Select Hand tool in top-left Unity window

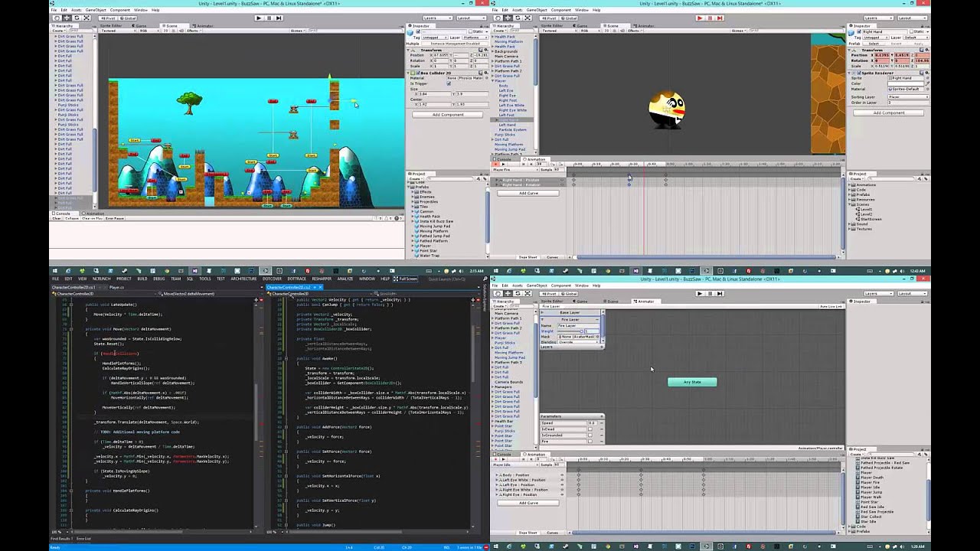pyautogui.click(x=55, y=18)
